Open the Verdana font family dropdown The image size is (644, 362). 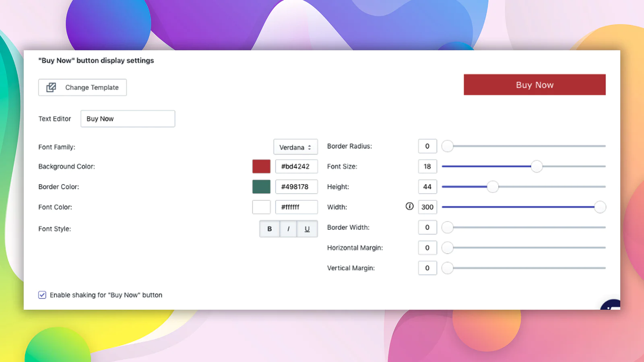[x=295, y=147]
